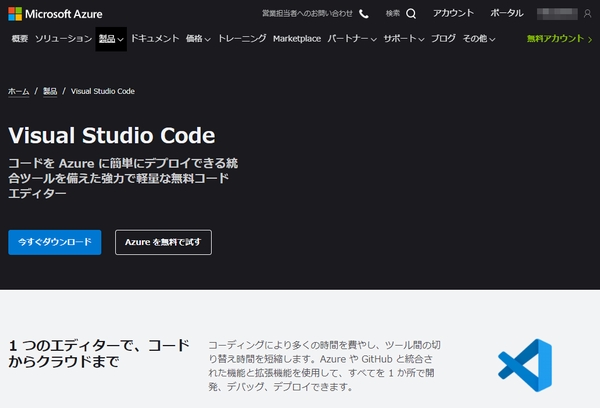This screenshot has width=600, height=408.
Task: Click the ホーム breadcrumb link
Action: pyautogui.click(x=19, y=91)
